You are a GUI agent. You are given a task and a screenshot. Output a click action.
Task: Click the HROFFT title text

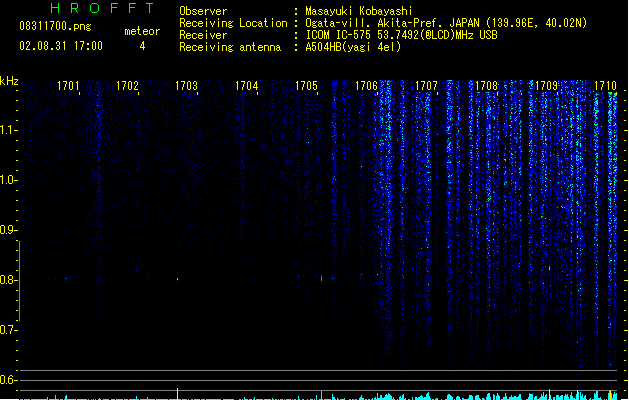(x=103, y=8)
